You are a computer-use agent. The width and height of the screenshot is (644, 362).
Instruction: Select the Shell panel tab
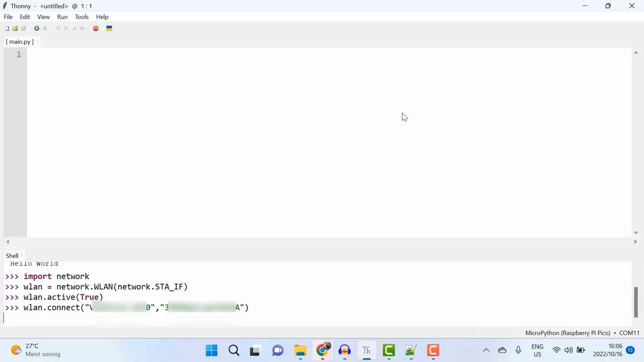[12, 255]
